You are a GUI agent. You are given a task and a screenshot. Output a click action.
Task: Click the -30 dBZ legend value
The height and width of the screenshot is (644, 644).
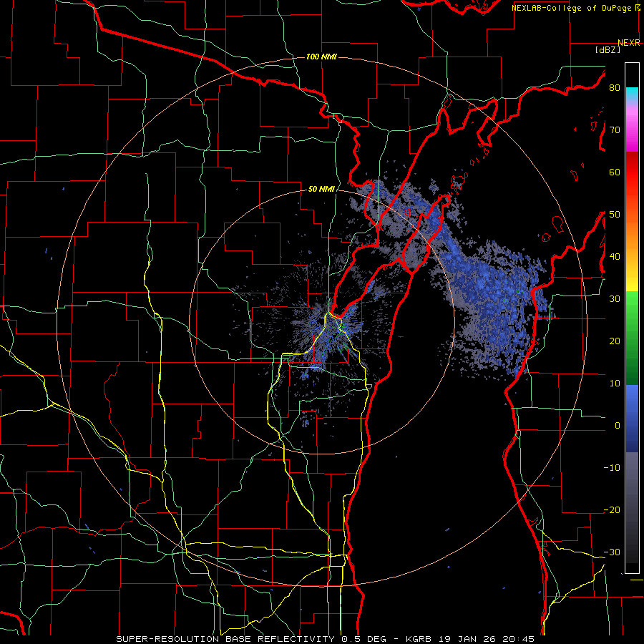pos(612,552)
